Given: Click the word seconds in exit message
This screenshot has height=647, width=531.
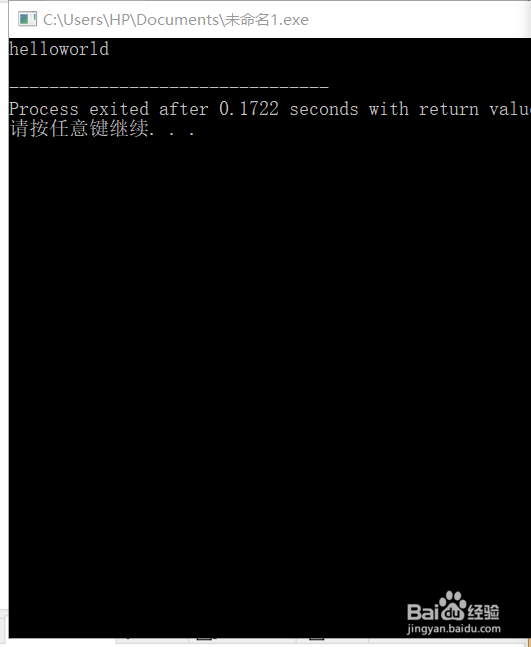Looking at the screenshot, I should (324, 109).
